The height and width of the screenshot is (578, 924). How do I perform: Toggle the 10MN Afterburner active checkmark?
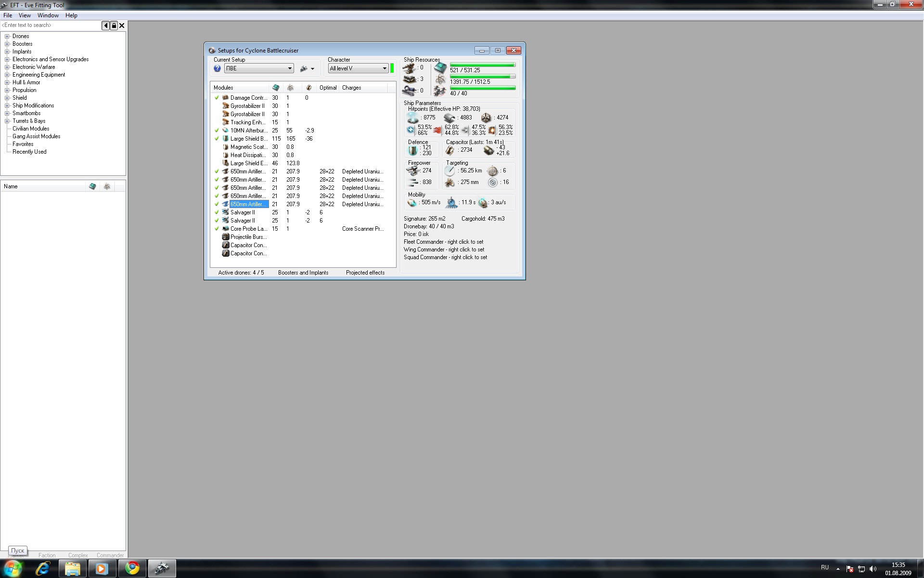coord(217,131)
